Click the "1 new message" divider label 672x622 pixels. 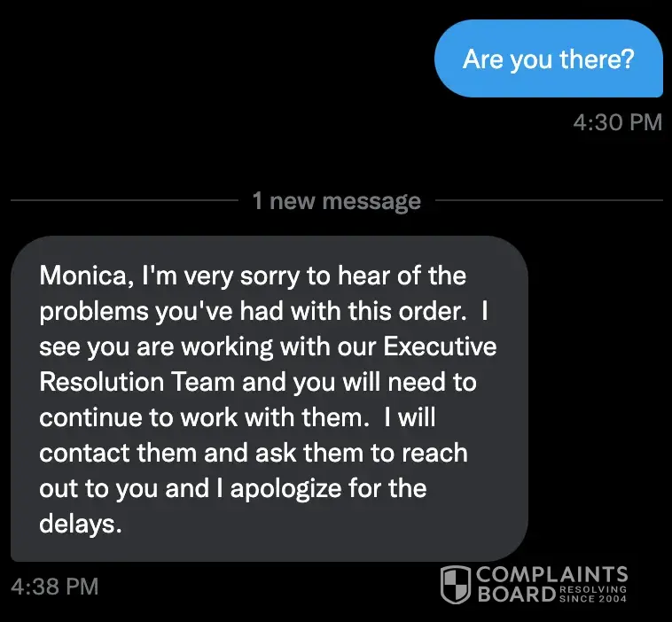[337, 201]
